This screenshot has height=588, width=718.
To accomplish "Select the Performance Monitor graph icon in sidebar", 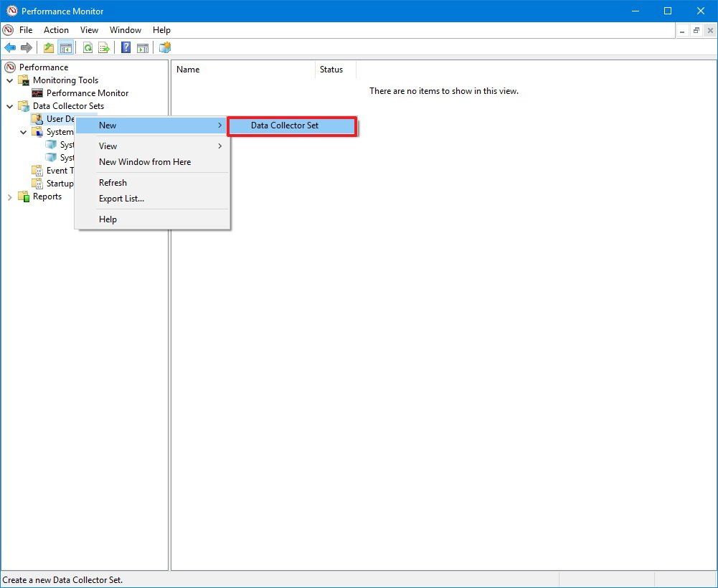I will coord(37,93).
